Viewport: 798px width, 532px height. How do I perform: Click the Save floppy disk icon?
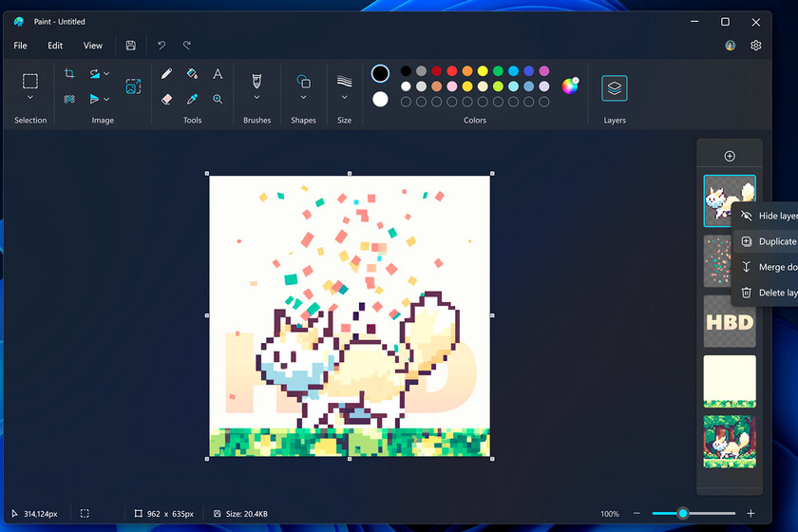click(x=131, y=46)
